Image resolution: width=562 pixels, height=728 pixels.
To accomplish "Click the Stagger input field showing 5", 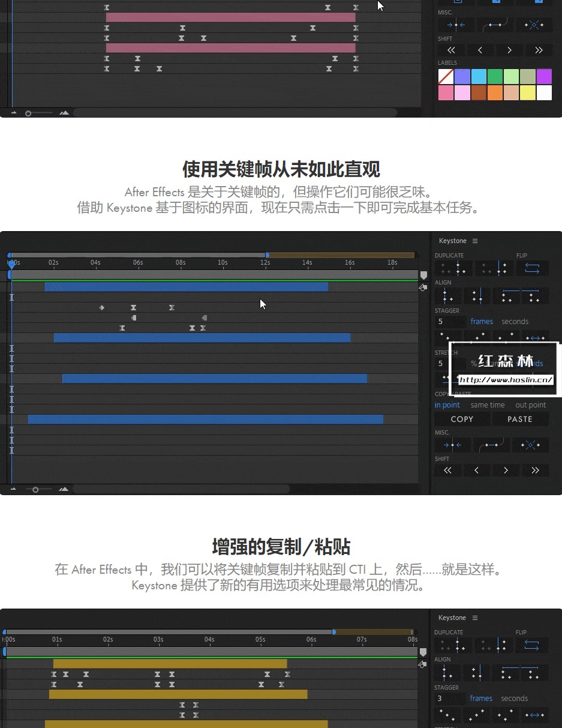I will 450,322.
